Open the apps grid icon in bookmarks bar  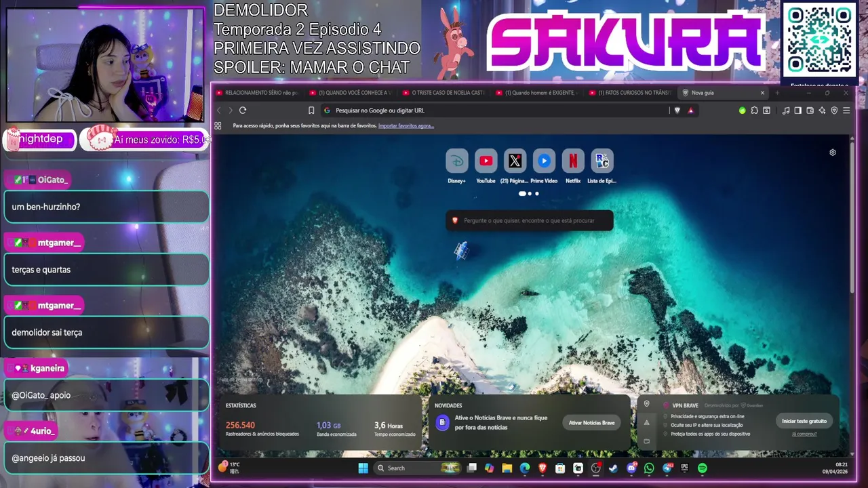click(x=218, y=125)
